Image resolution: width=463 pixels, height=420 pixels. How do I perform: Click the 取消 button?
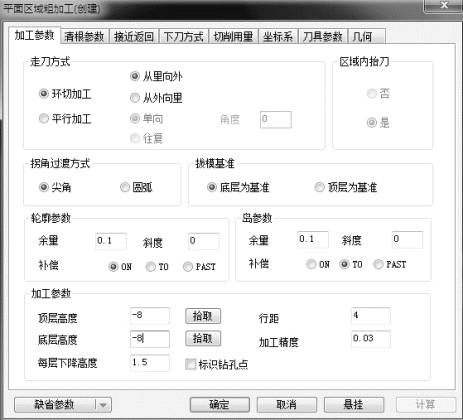287,405
